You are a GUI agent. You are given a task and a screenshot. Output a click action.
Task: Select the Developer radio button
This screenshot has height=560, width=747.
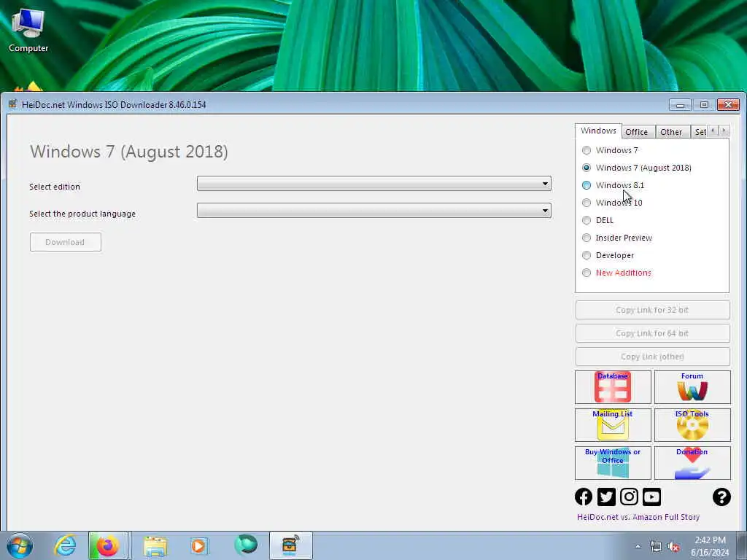tap(587, 255)
